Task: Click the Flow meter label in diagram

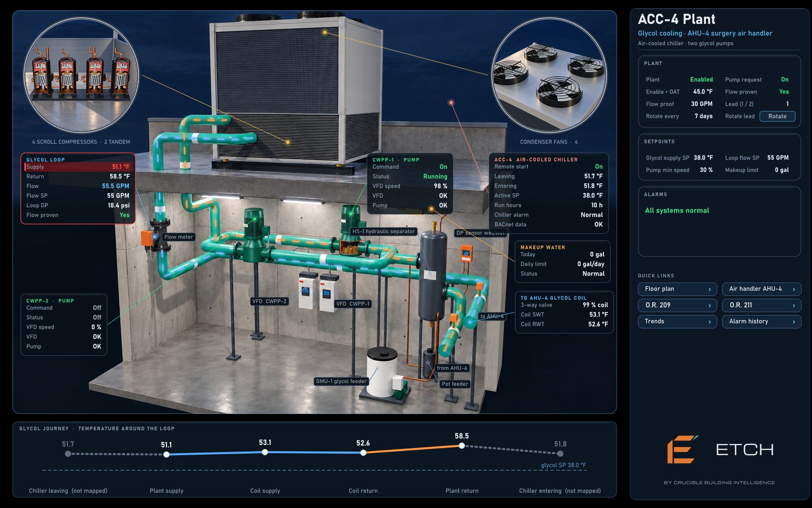Action: tap(178, 237)
